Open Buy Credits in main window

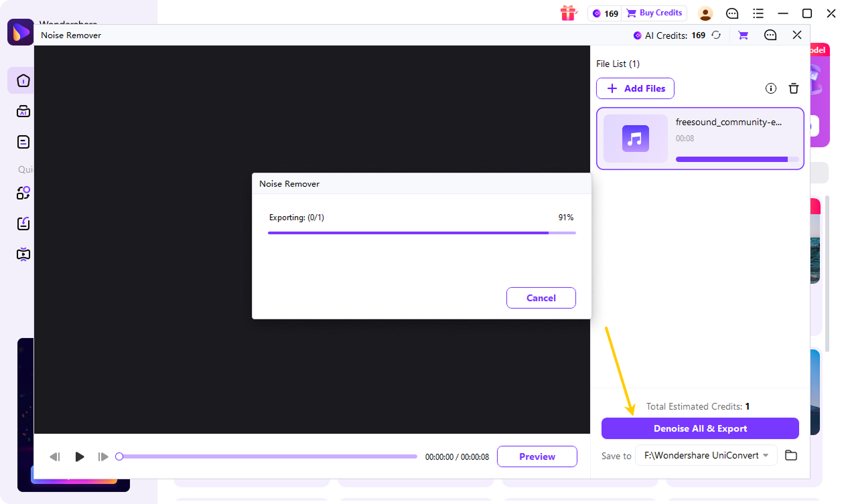654,13
